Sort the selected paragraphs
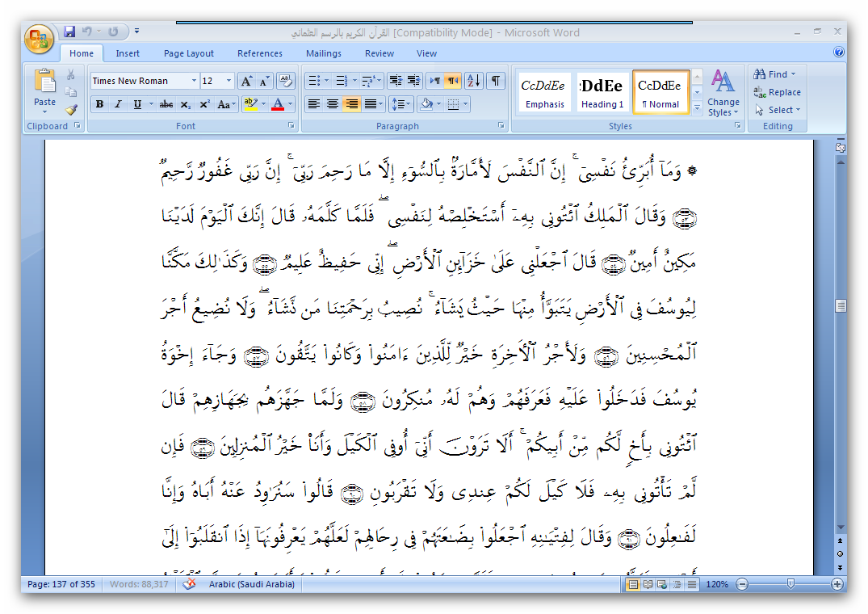 474,81
